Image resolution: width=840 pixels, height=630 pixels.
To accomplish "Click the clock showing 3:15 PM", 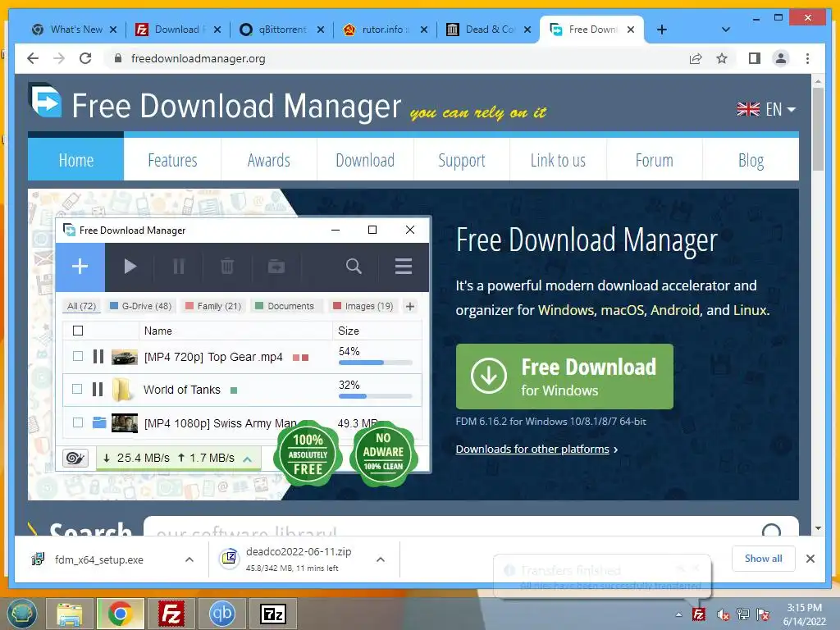I will (804, 608).
